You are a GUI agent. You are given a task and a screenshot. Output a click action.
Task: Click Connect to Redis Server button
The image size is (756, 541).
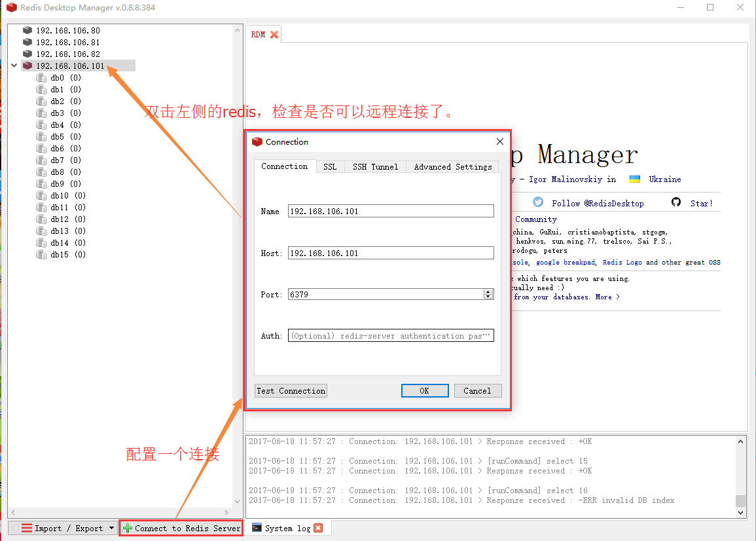coord(181,529)
